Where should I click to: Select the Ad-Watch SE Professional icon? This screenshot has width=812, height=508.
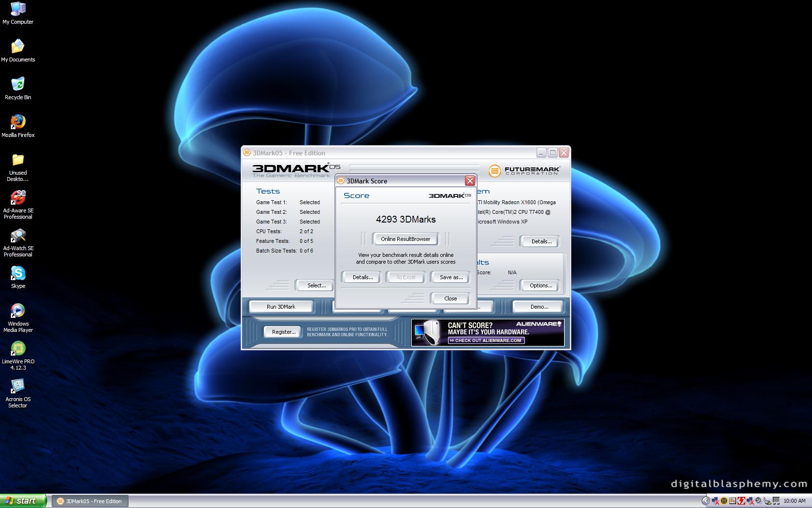[x=18, y=243]
